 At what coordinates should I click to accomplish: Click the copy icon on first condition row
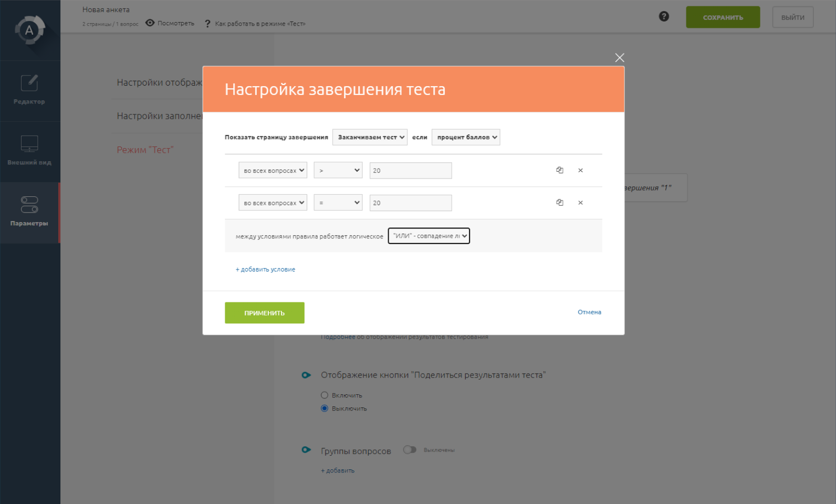click(x=559, y=170)
